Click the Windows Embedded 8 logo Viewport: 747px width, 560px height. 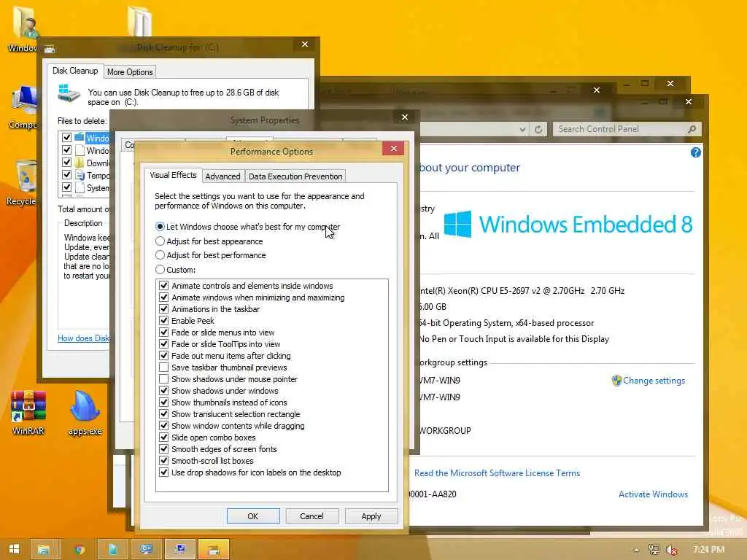(568, 225)
